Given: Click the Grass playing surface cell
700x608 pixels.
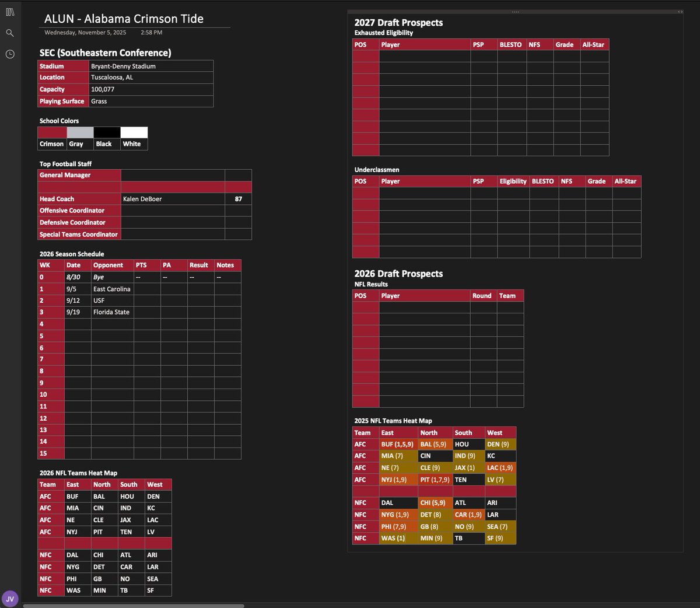Looking at the screenshot, I should [x=151, y=101].
